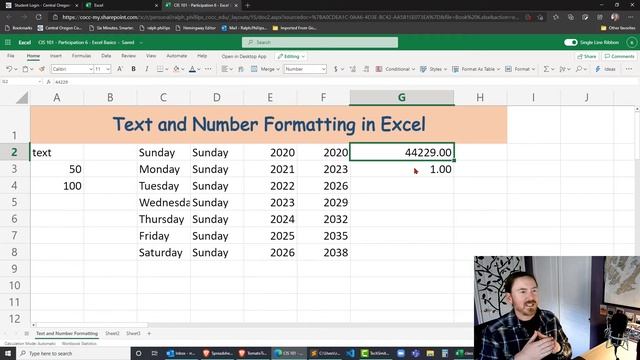Click the Excel Search box

(320, 42)
